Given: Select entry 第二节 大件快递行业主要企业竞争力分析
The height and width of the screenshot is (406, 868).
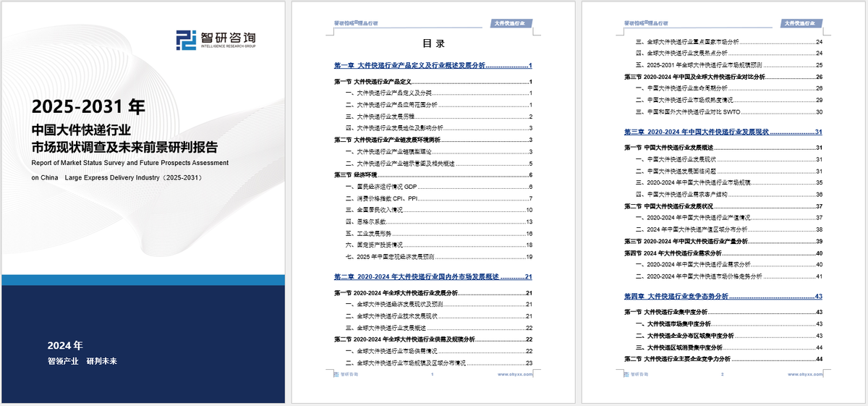Looking at the screenshot, I should [723, 359].
